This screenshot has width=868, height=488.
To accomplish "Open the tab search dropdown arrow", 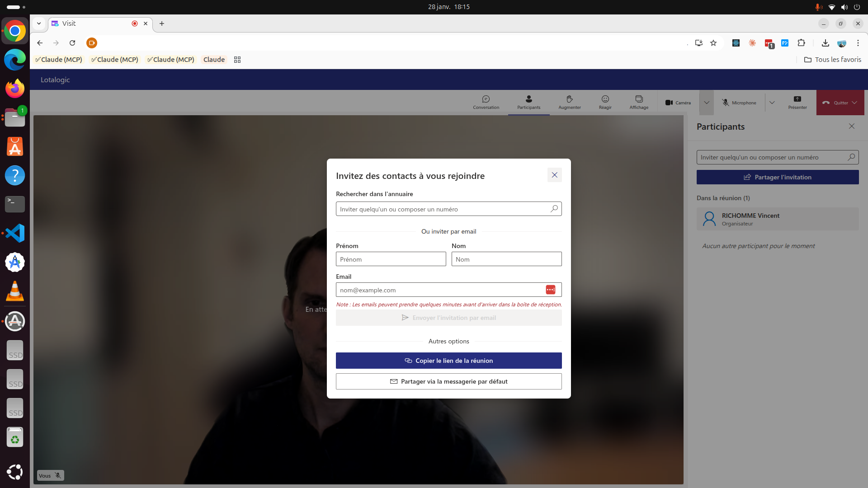I will pyautogui.click(x=39, y=23).
